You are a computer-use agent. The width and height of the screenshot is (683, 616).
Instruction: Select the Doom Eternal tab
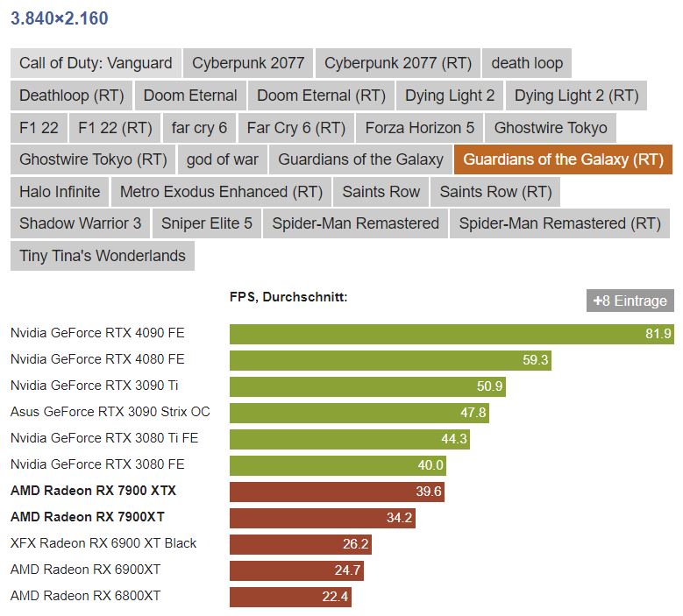[190, 96]
